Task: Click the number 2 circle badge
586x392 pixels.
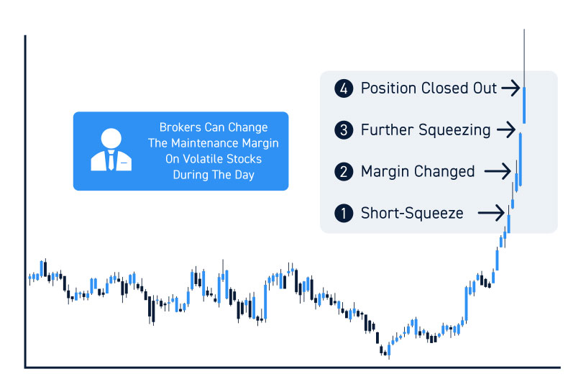Action: [x=344, y=172]
